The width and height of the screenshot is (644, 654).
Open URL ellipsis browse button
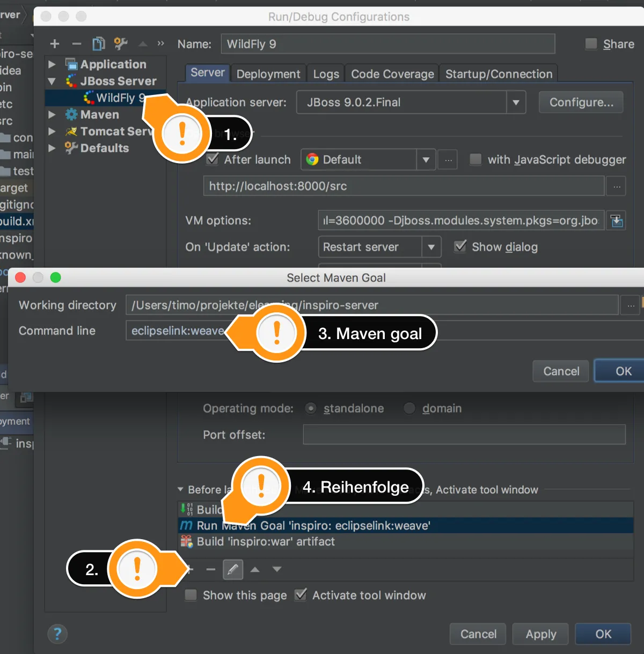pyautogui.click(x=617, y=186)
